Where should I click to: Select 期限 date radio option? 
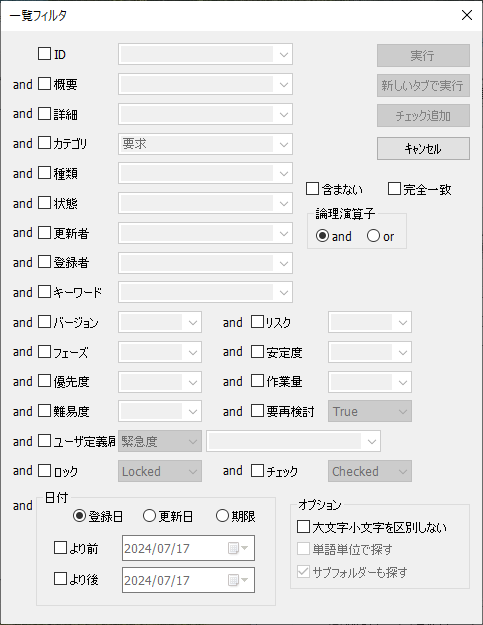pyautogui.click(x=222, y=516)
